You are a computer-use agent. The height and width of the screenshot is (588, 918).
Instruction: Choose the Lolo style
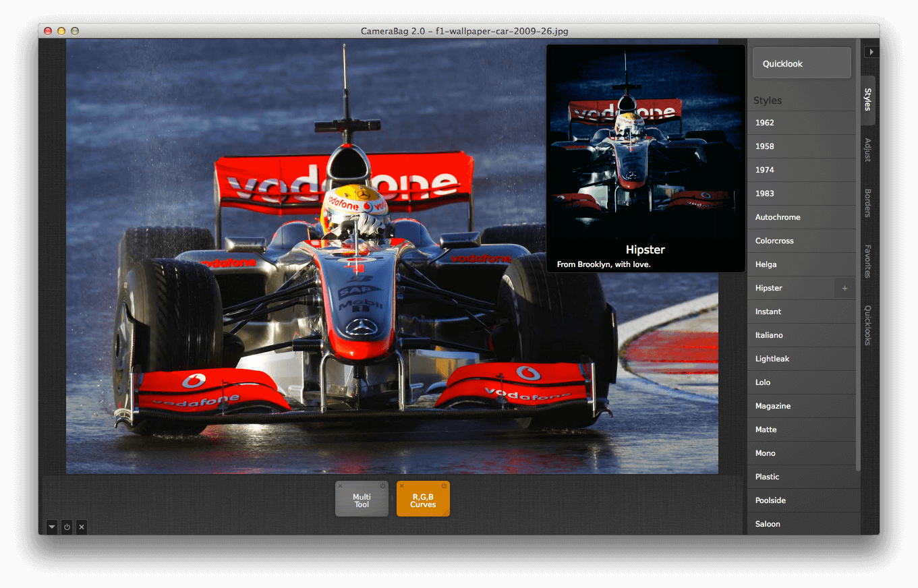pyautogui.click(x=801, y=382)
